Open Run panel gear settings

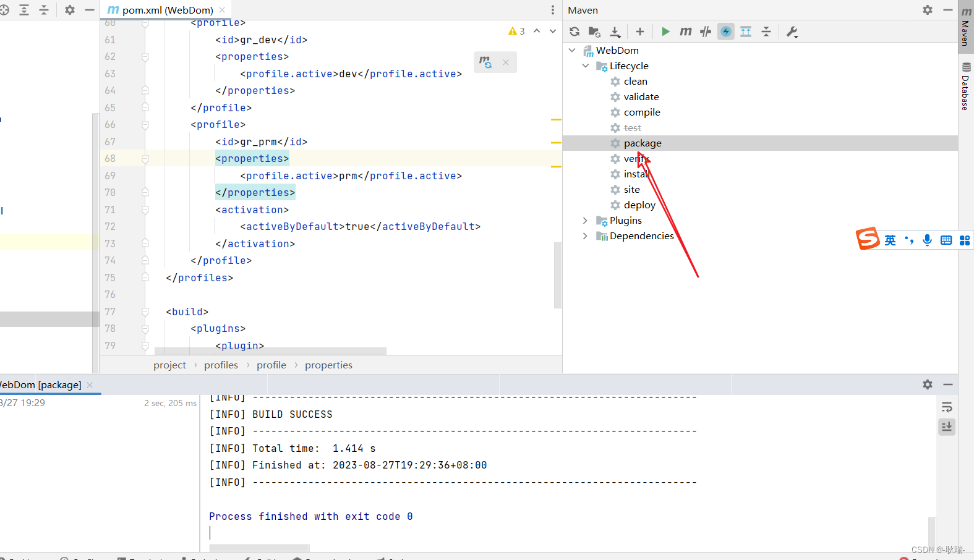tap(928, 384)
